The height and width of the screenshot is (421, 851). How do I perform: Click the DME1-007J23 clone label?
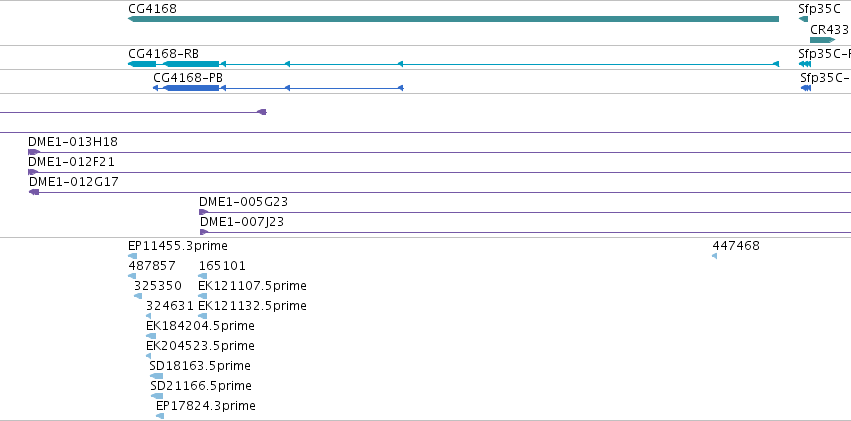tap(242, 222)
